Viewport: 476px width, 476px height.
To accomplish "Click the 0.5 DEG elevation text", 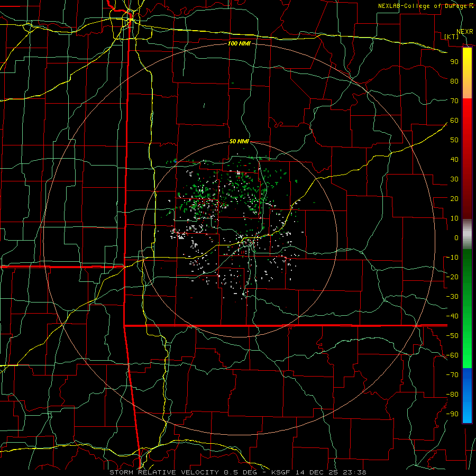I will click(x=240, y=472).
